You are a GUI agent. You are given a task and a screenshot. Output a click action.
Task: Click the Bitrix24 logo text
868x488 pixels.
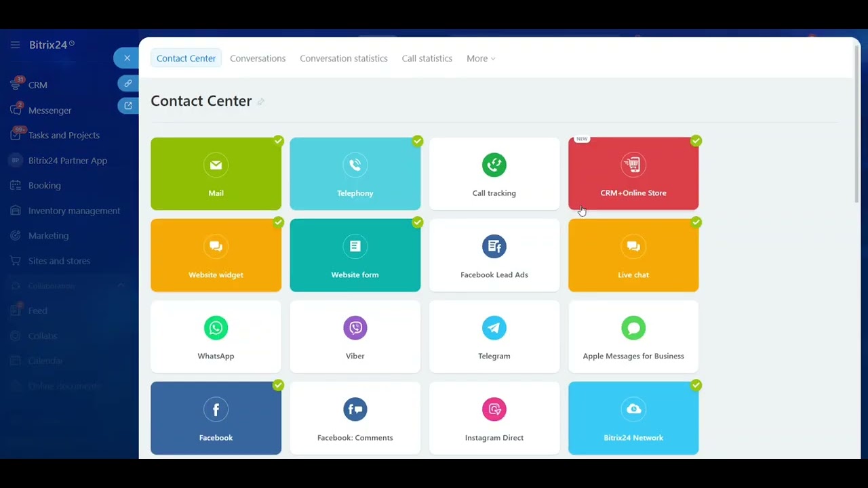(x=48, y=45)
